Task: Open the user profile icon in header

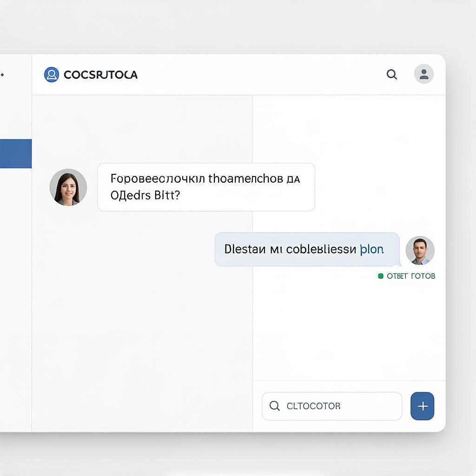Action: pyautogui.click(x=424, y=74)
